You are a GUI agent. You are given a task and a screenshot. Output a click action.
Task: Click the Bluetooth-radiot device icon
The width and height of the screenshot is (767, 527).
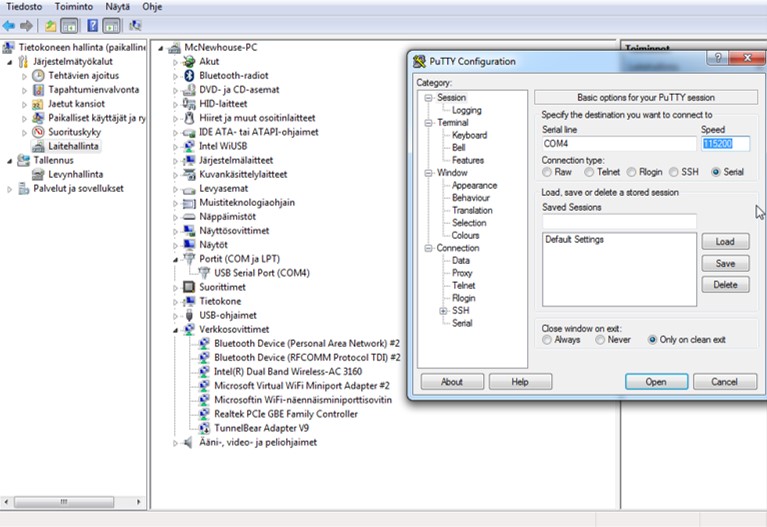coord(189,75)
